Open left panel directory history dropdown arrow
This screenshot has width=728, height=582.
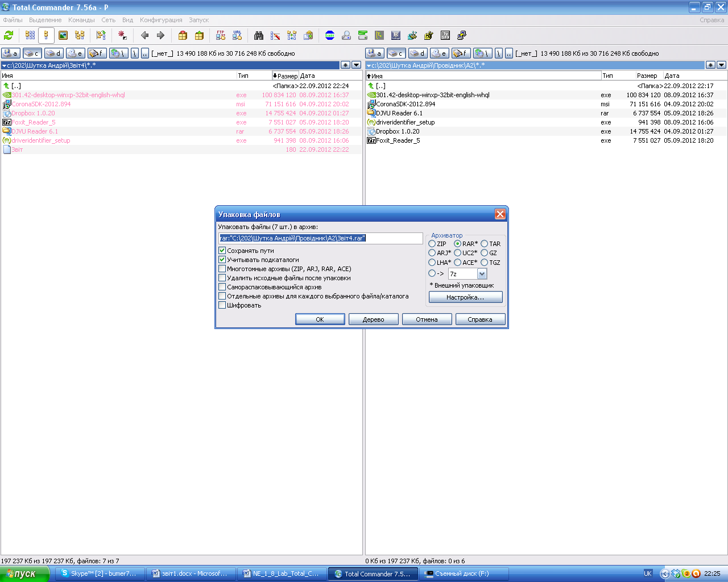[x=357, y=65]
